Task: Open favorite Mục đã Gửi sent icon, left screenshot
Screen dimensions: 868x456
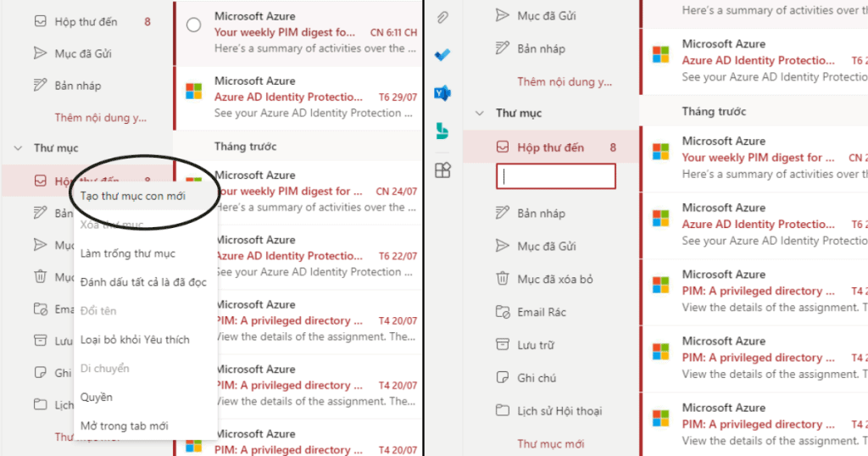Action: point(41,53)
